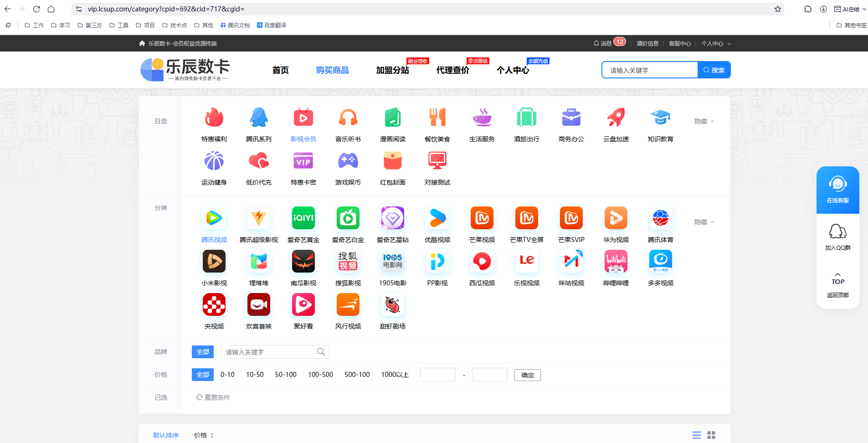This screenshot has width=868, height=443.
Task: Choose the 漫画阅读 category icon
Action: (x=393, y=118)
